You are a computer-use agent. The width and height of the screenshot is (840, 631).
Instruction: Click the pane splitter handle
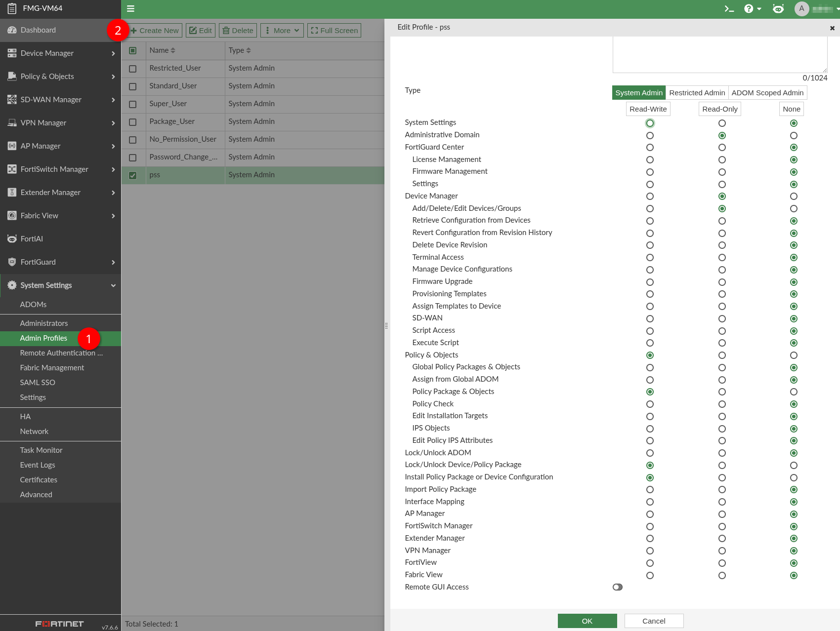coord(386,326)
